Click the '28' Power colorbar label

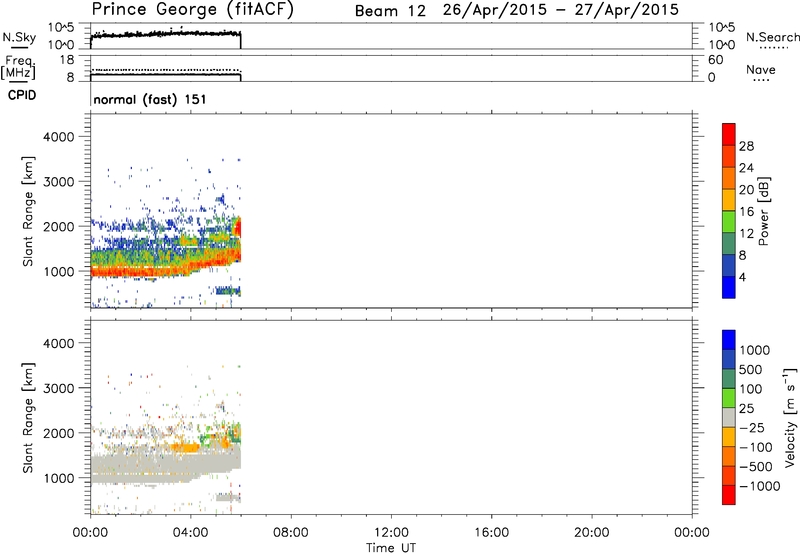pos(746,146)
